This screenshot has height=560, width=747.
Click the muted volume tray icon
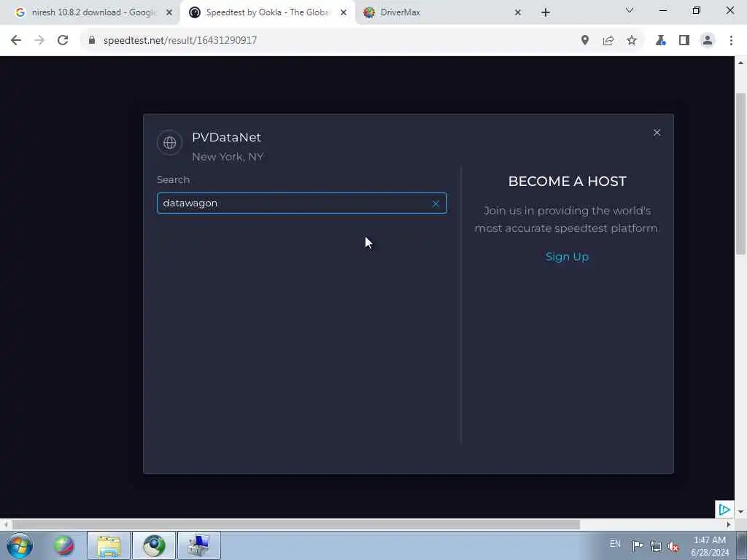tap(673, 546)
